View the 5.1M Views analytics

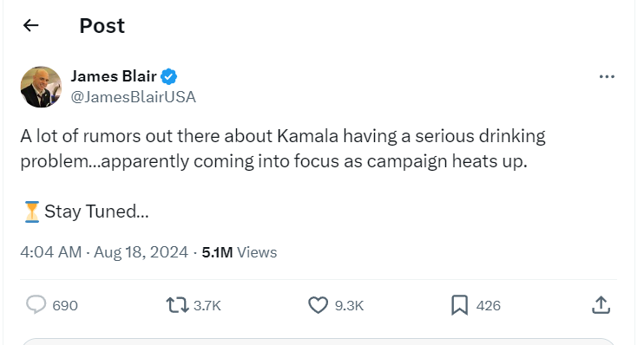tap(240, 252)
